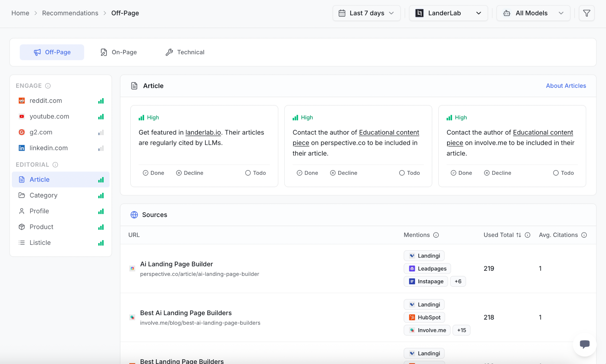Click the Avg. Citations info icon
Viewport: 606px width, 364px height.
(584, 235)
